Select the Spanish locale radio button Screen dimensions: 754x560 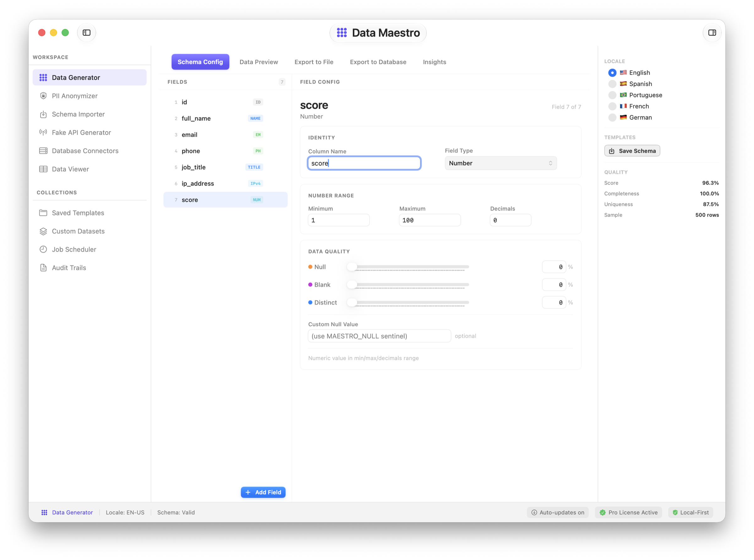point(612,84)
